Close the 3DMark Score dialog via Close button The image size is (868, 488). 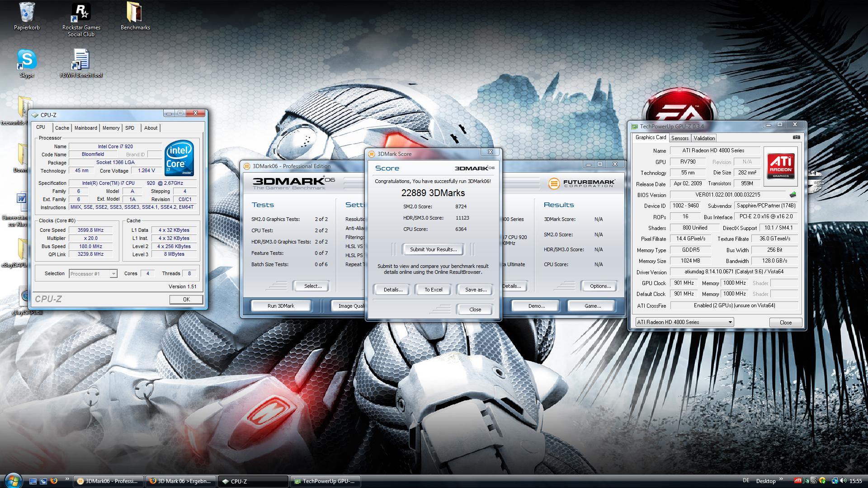tap(475, 310)
